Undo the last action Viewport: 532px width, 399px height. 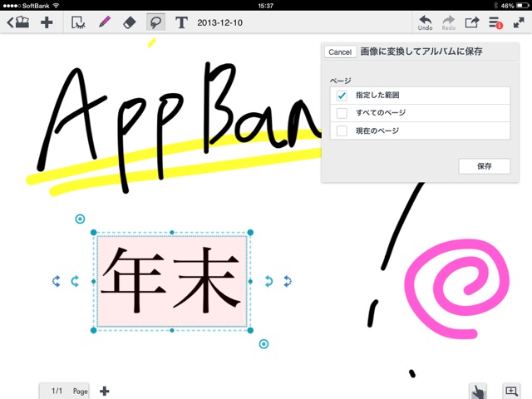point(425,22)
